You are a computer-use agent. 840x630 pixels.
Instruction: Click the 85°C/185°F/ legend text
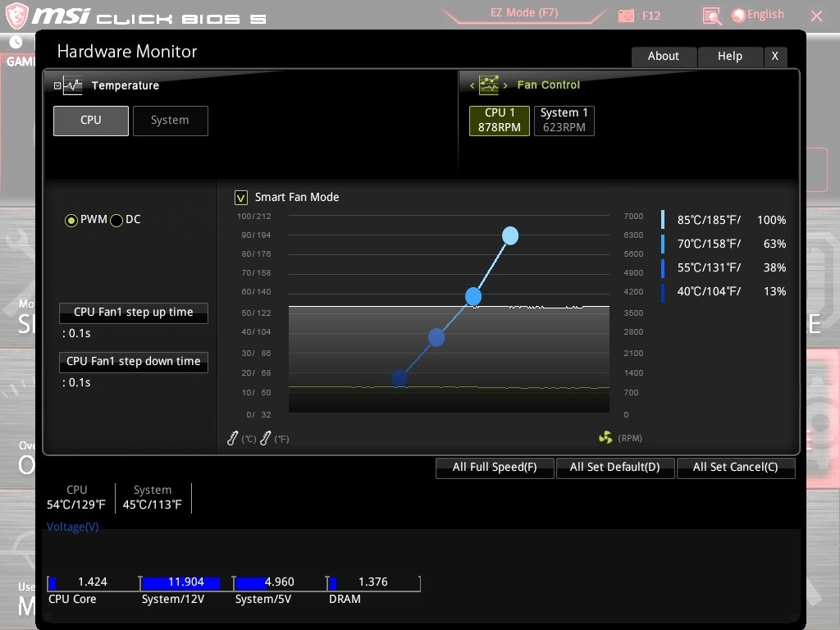click(x=709, y=220)
